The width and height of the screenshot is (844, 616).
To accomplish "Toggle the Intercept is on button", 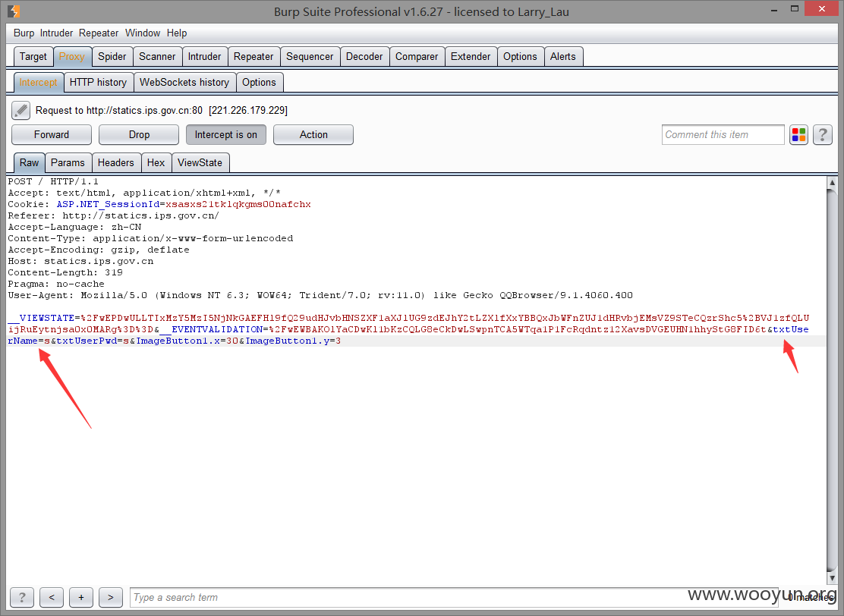I will [226, 134].
